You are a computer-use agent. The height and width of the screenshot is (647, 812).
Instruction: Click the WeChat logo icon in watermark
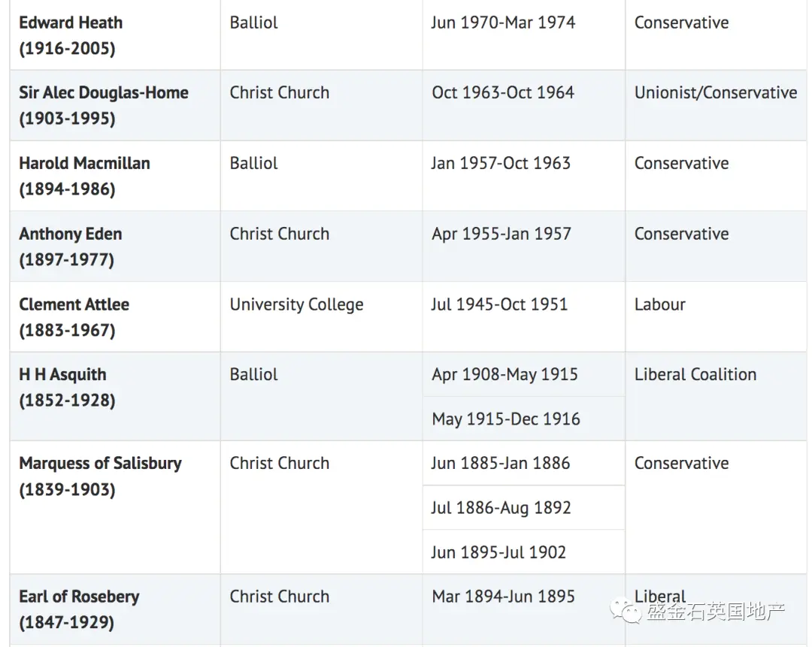pyautogui.click(x=626, y=612)
